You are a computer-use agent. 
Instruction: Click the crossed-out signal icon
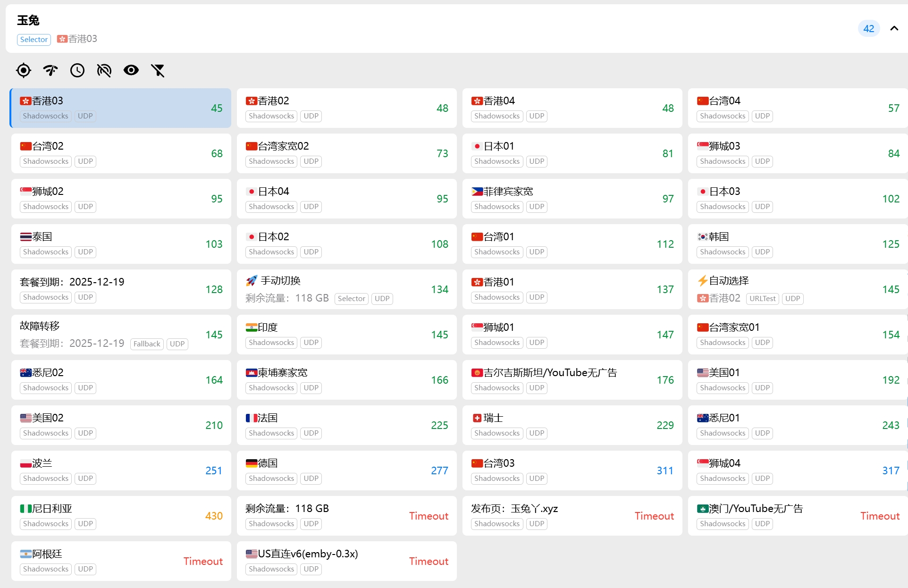tap(104, 70)
